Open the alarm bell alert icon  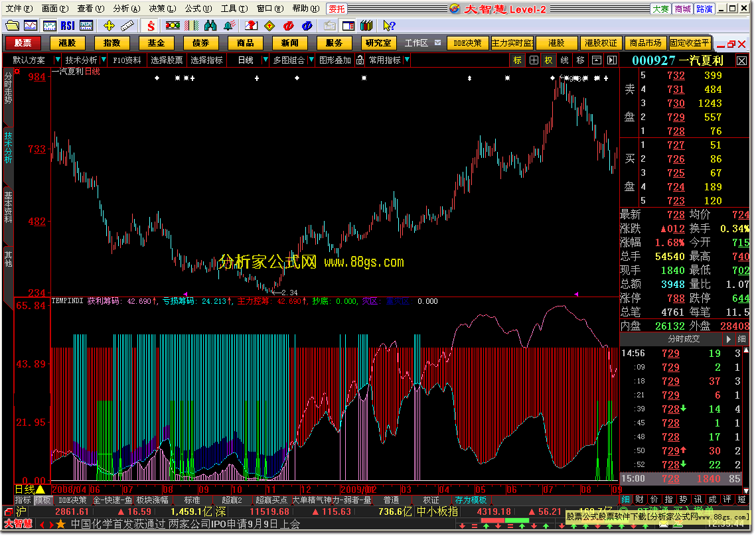pyautogui.click(x=230, y=26)
